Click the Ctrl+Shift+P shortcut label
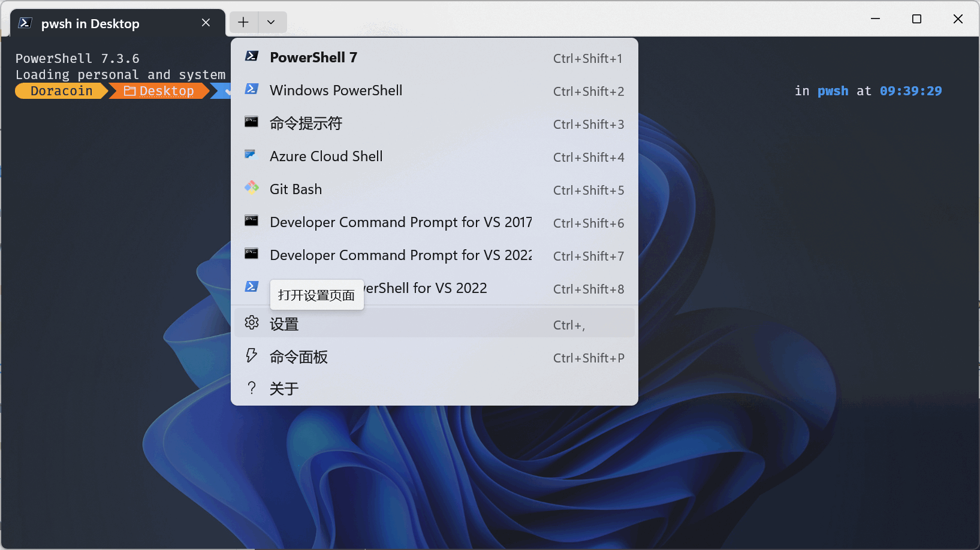Viewport: 980px width, 550px height. [589, 358]
